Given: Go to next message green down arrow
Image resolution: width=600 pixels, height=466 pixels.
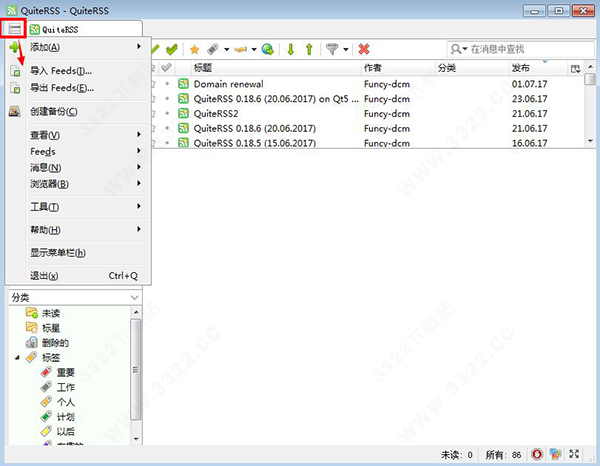Looking at the screenshot, I should pyautogui.click(x=291, y=49).
